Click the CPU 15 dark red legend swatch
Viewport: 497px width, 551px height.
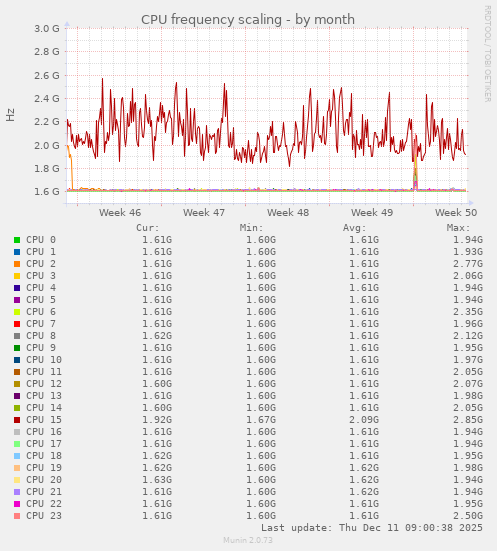(x=17, y=420)
